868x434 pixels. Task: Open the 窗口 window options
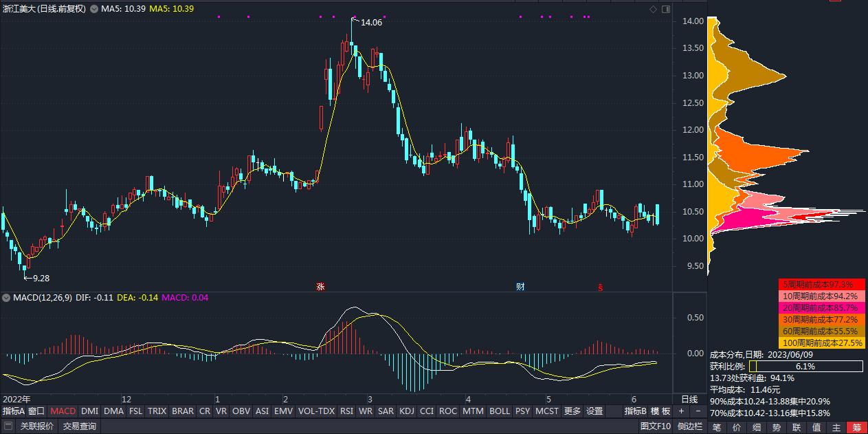click(36, 411)
